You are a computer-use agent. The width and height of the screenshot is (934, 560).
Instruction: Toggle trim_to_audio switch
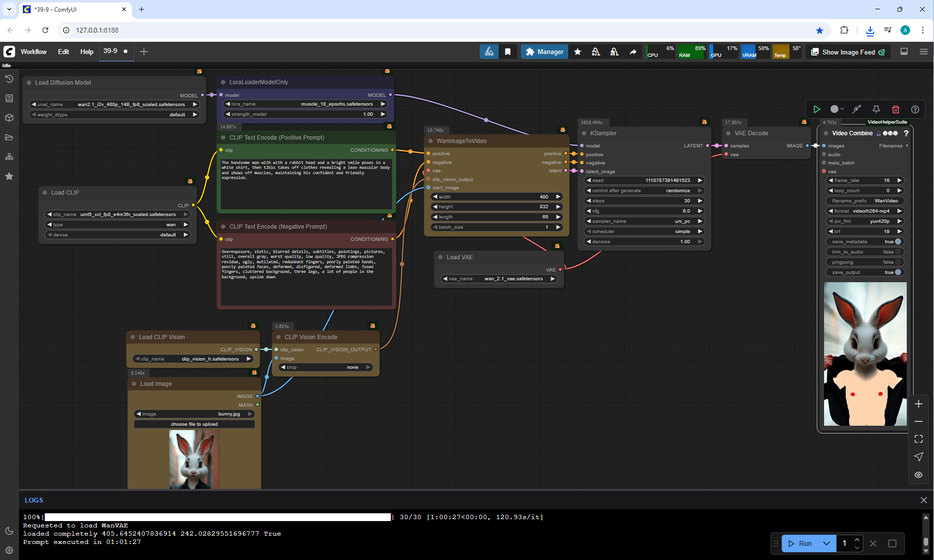(x=898, y=252)
